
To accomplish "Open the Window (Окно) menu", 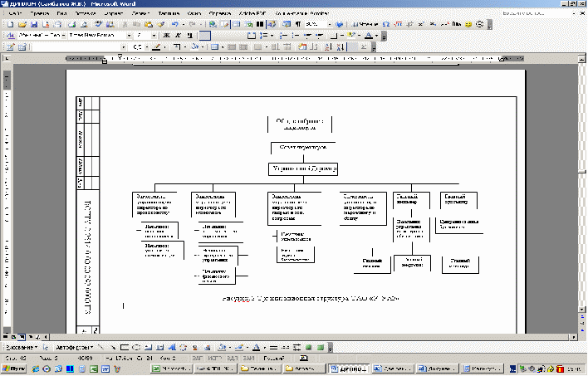I will [x=194, y=13].
